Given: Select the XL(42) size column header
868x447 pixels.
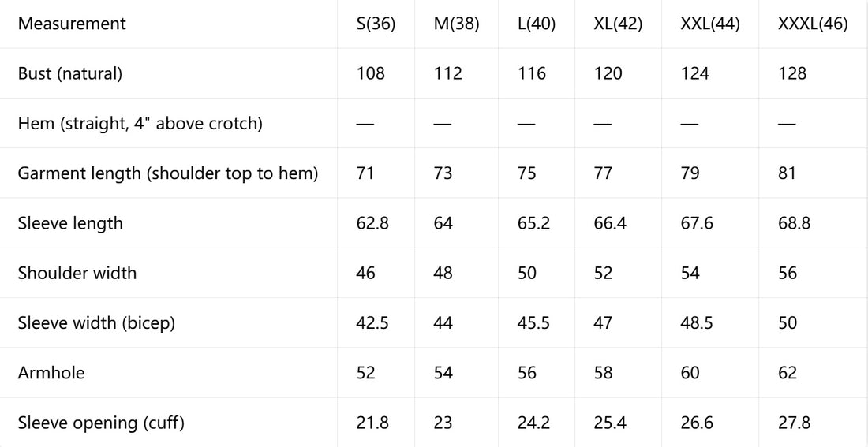Looking at the screenshot, I should [618, 24].
